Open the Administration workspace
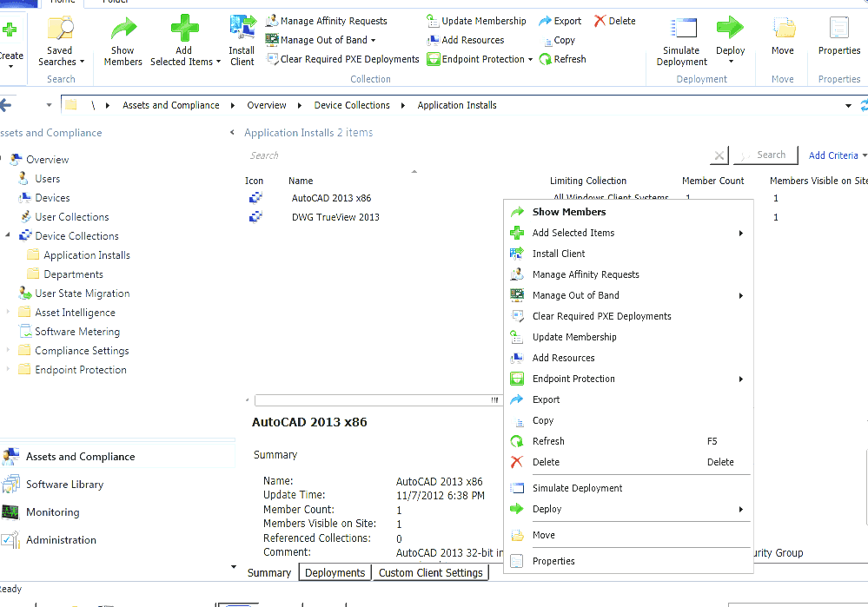 [x=61, y=539]
